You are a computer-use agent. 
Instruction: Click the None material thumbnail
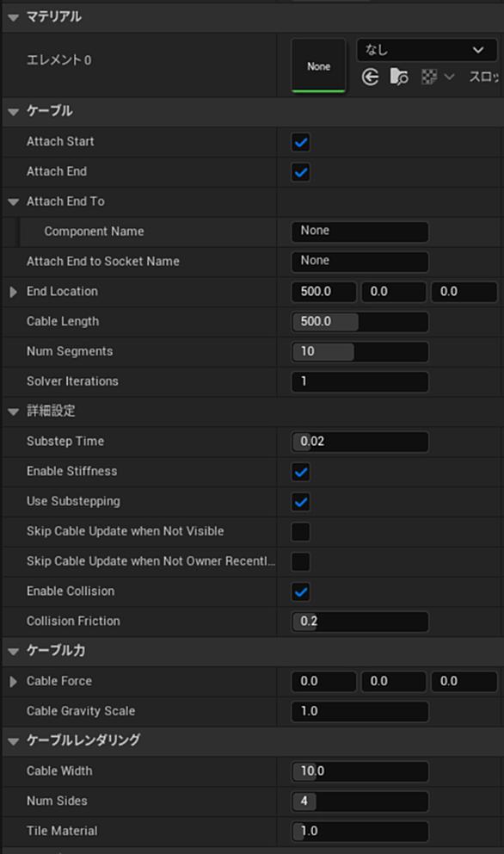(x=319, y=65)
